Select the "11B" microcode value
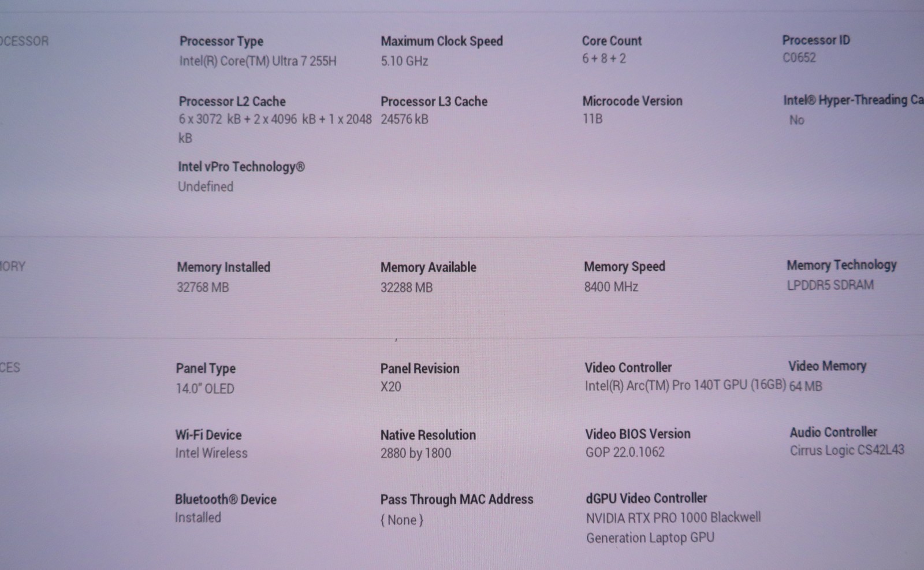The image size is (924, 570). [x=593, y=119]
